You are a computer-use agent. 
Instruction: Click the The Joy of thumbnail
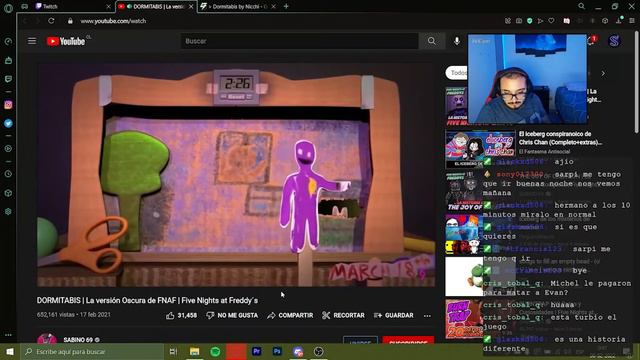(x=464, y=191)
